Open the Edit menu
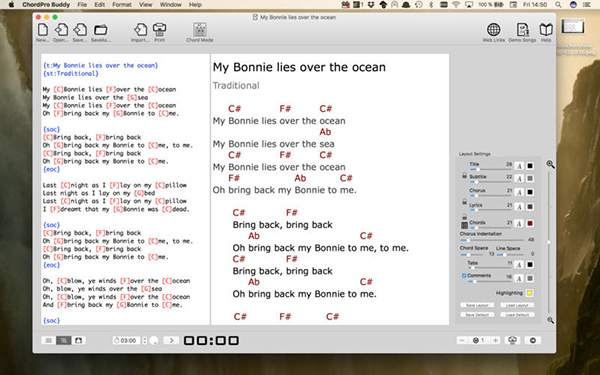The height and width of the screenshot is (375, 600). [99, 5]
